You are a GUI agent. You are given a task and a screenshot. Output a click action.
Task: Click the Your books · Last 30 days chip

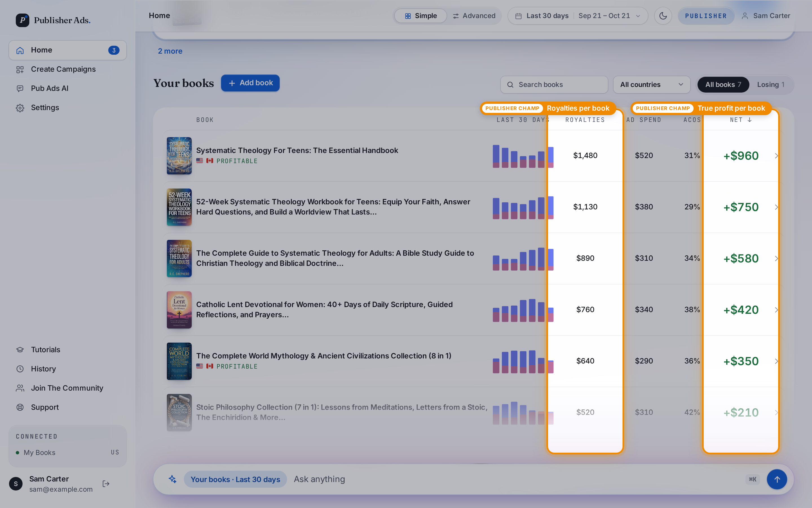pos(235,479)
